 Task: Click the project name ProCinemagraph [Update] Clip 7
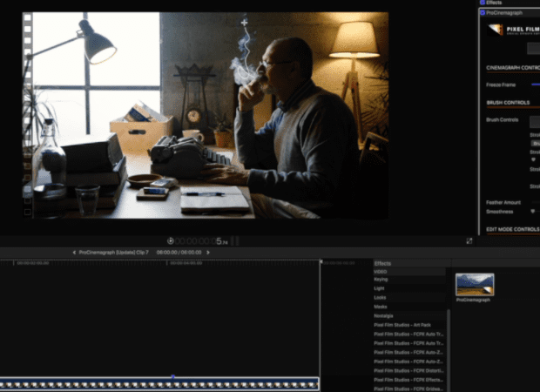(113, 253)
